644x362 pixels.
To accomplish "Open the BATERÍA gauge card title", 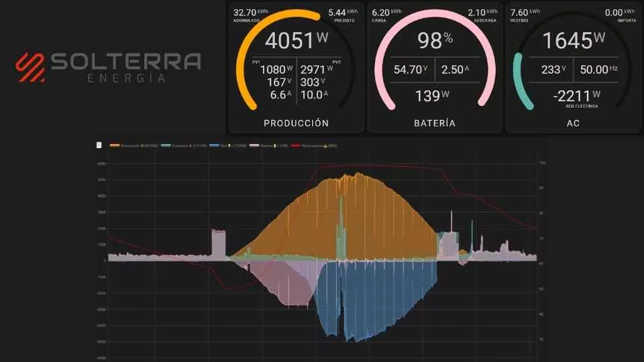I will [x=434, y=123].
